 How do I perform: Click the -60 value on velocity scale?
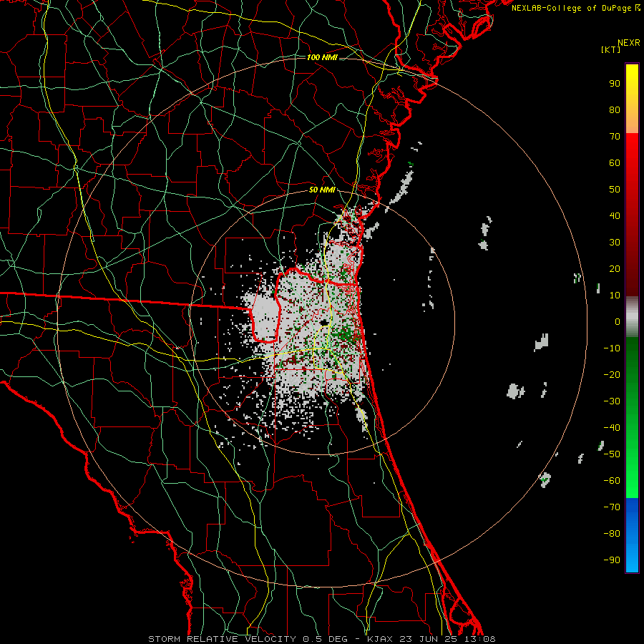(x=612, y=481)
